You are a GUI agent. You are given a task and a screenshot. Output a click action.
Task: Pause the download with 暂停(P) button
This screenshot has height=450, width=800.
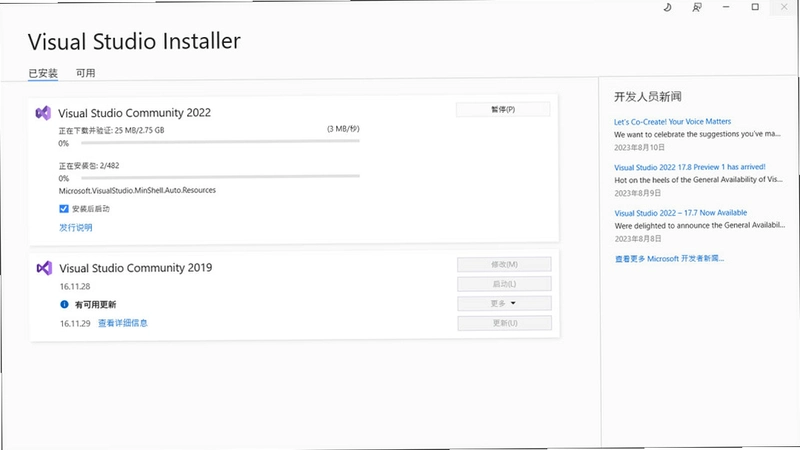click(x=503, y=110)
